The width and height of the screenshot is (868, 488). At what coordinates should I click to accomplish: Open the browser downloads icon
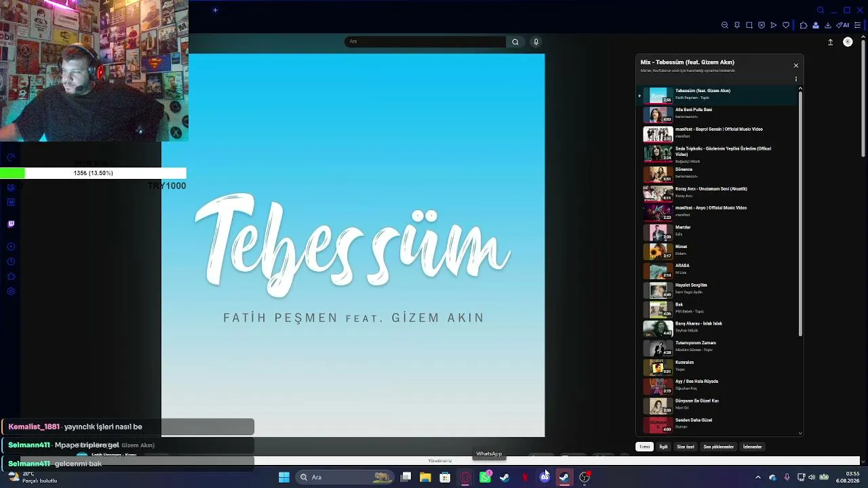point(828,25)
